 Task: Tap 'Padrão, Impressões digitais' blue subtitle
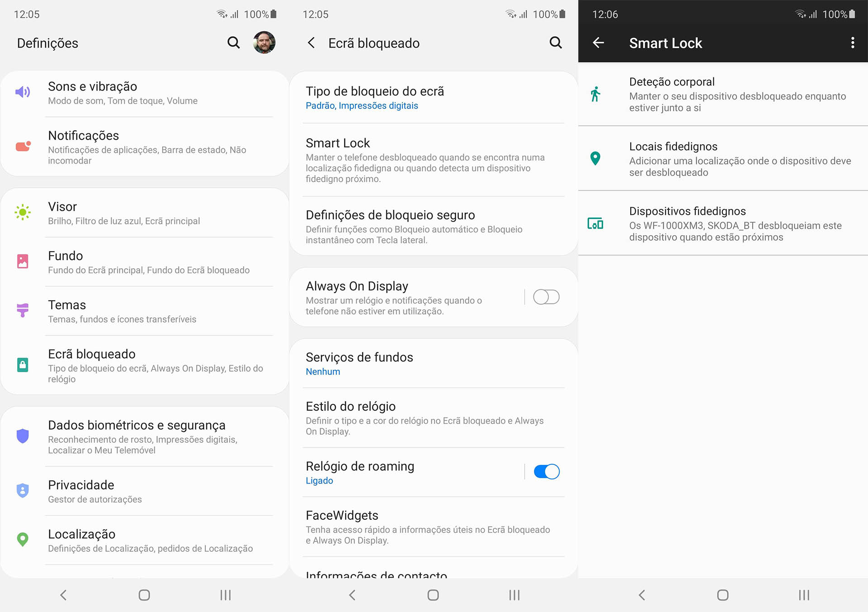point(362,105)
